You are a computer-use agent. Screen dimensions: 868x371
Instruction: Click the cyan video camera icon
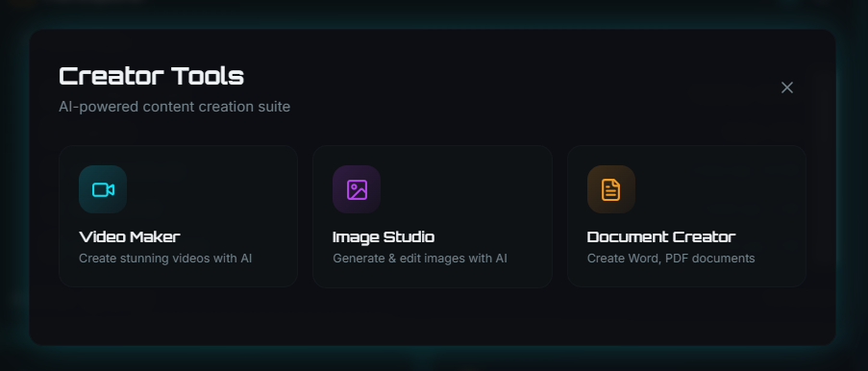click(x=103, y=189)
